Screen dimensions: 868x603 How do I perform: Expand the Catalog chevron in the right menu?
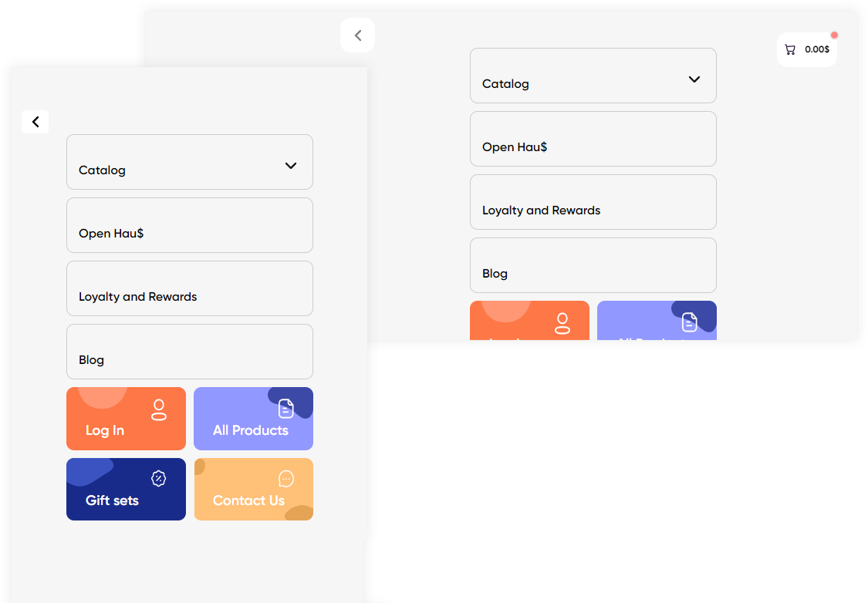[x=694, y=79]
